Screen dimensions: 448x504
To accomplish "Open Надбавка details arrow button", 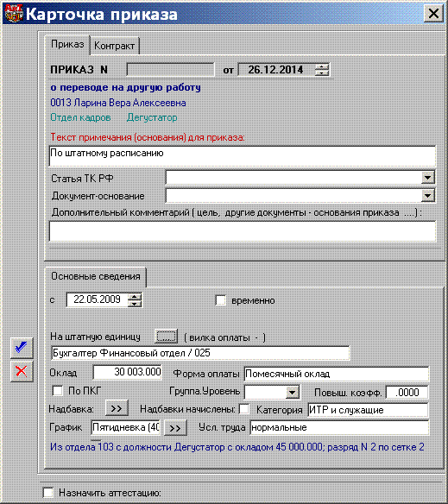I will tap(117, 408).
